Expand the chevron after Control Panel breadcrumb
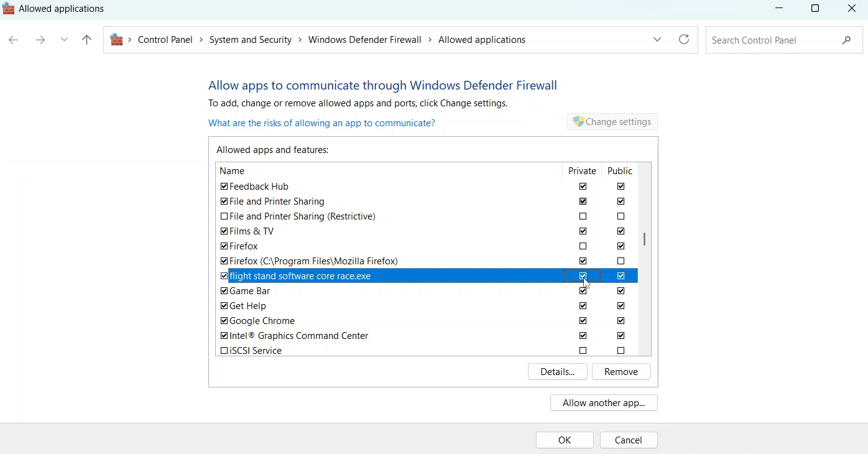Viewport: 868px width, 454px height. pyautogui.click(x=201, y=40)
